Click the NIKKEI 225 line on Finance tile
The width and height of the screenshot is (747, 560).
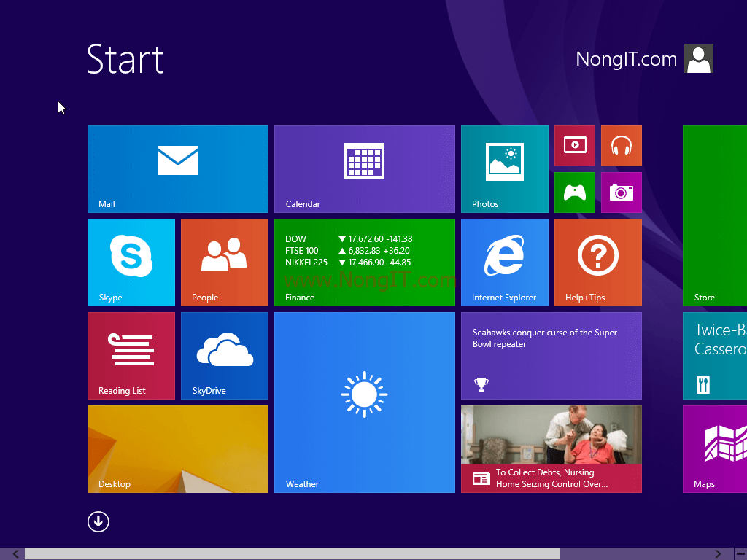pos(348,262)
